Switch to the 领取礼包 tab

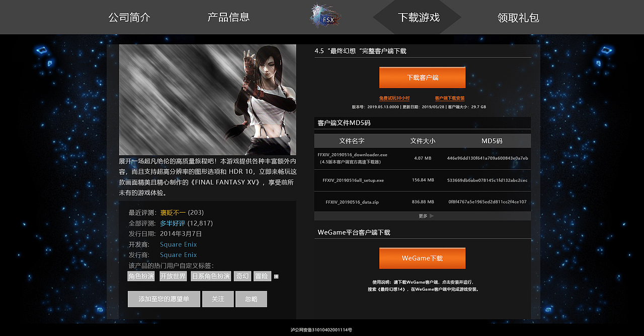point(518,17)
